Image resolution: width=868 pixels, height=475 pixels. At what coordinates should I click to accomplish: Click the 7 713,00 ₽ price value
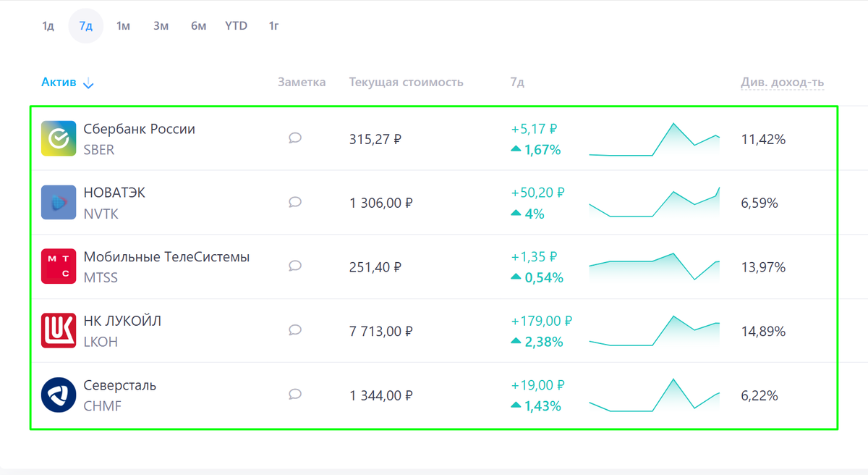coord(381,331)
